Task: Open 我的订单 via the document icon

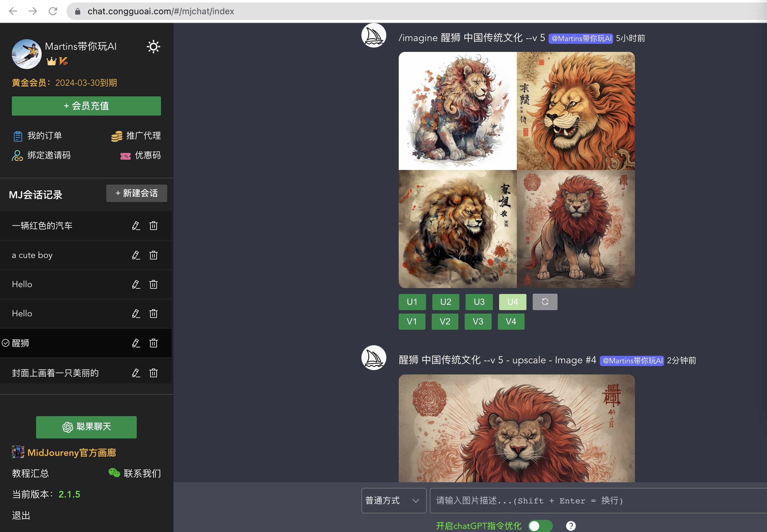Action: click(x=18, y=136)
